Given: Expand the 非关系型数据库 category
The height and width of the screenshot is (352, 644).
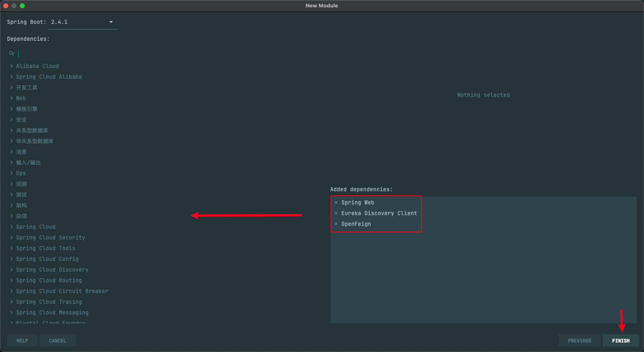Looking at the screenshot, I should click(x=12, y=141).
